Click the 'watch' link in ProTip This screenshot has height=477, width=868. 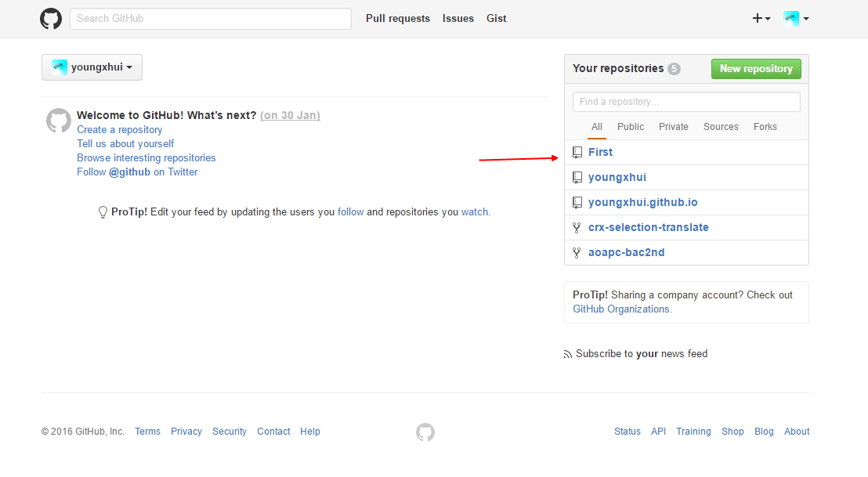(475, 212)
